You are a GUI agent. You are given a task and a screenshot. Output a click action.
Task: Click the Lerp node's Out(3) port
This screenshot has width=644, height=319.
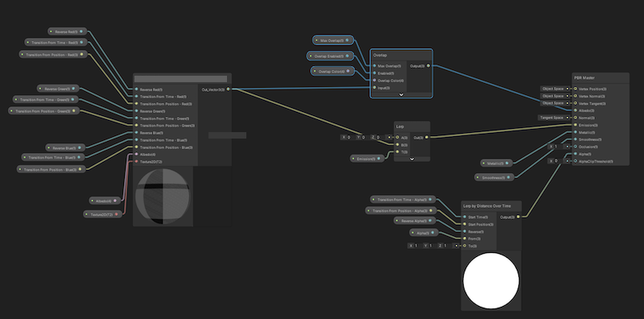click(427, 137)
